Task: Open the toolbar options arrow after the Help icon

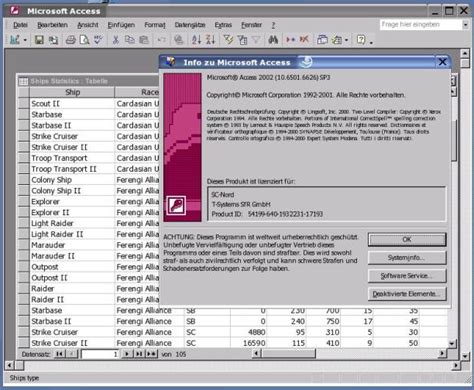Action: pos(371,42)
